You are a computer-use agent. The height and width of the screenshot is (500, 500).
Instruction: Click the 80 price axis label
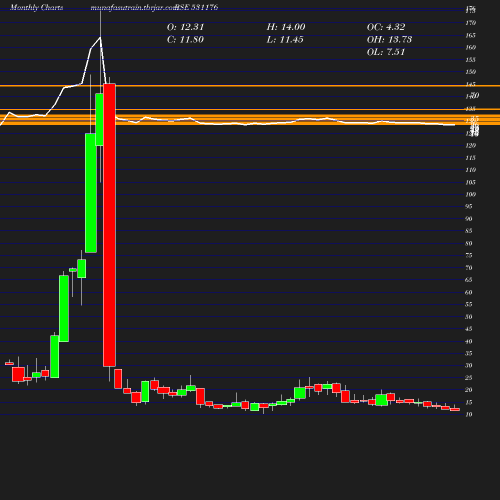click(469, 243)
